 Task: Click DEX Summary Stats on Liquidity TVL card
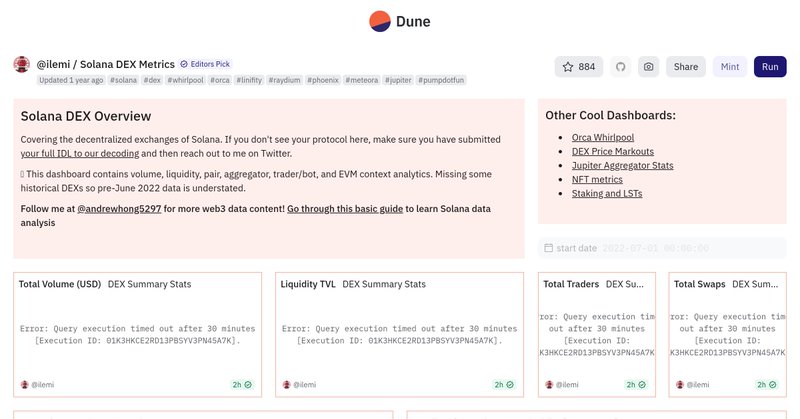384,284
